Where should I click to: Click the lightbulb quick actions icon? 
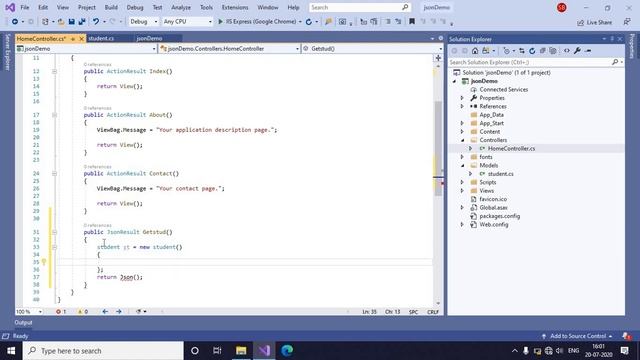click(44, 262)
